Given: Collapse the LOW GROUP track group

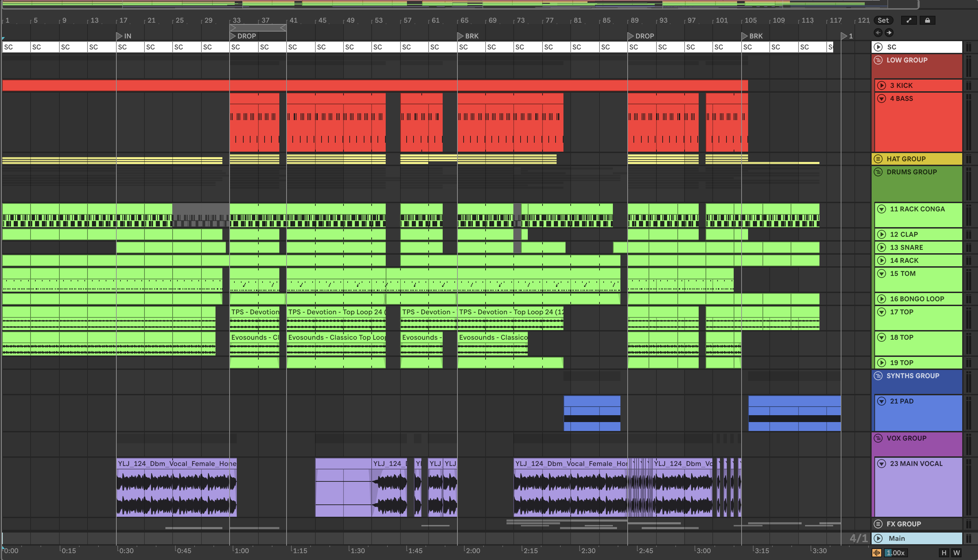Looking at the screenshot, I should point(878,60).
